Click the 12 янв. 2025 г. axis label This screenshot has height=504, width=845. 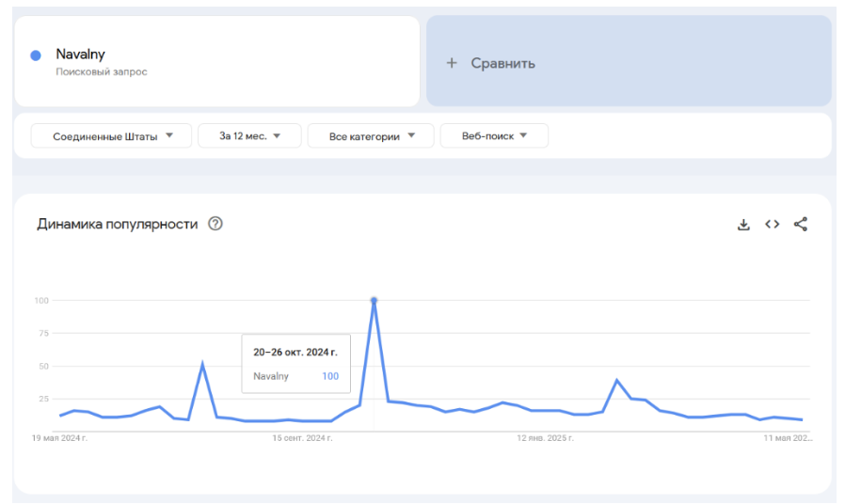coord(545,438)
